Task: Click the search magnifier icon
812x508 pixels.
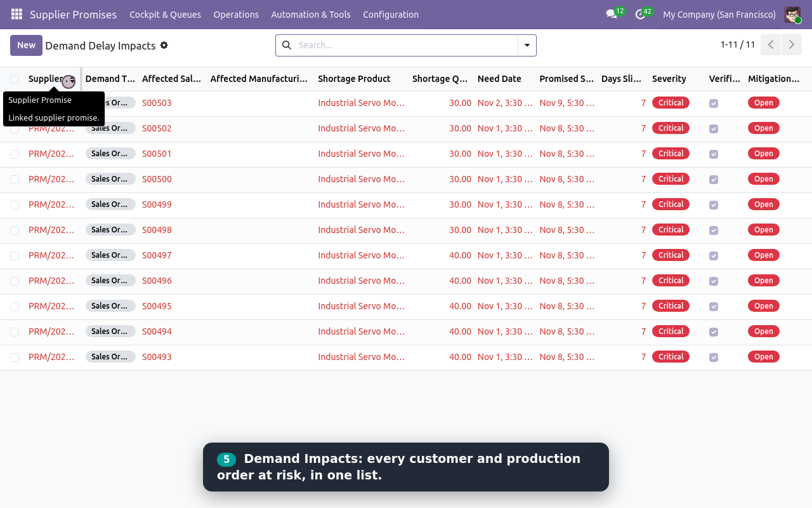Action: click(x=286, y=45)
